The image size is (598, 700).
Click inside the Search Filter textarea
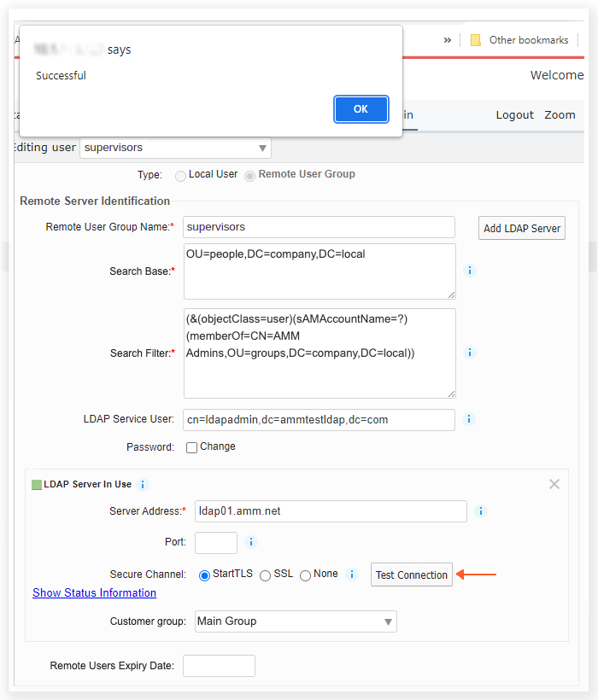tap(320, 353)
